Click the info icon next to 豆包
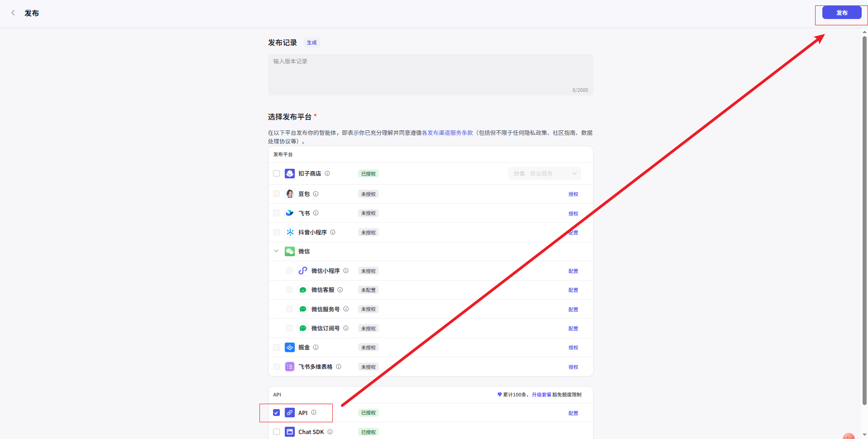 pyautogui.click(x=316, y=194)
